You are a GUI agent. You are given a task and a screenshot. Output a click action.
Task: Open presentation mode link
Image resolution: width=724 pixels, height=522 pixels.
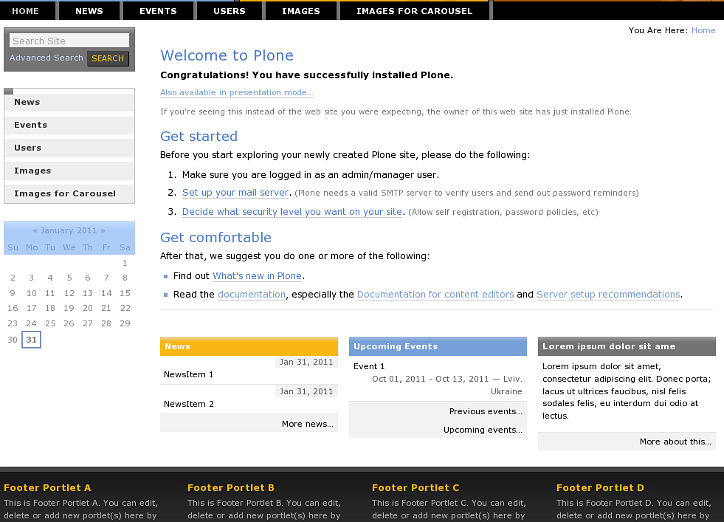[237, 92]
